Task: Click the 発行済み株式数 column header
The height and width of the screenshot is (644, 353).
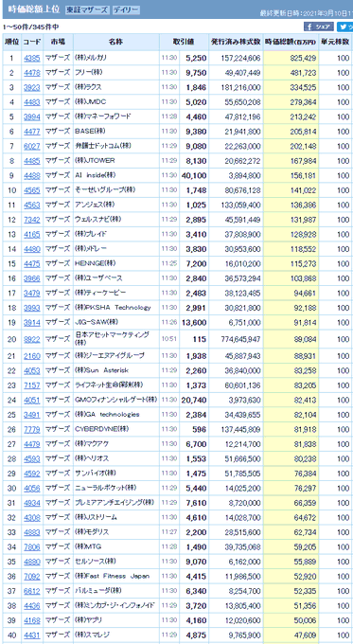Action: click(236, 43)
